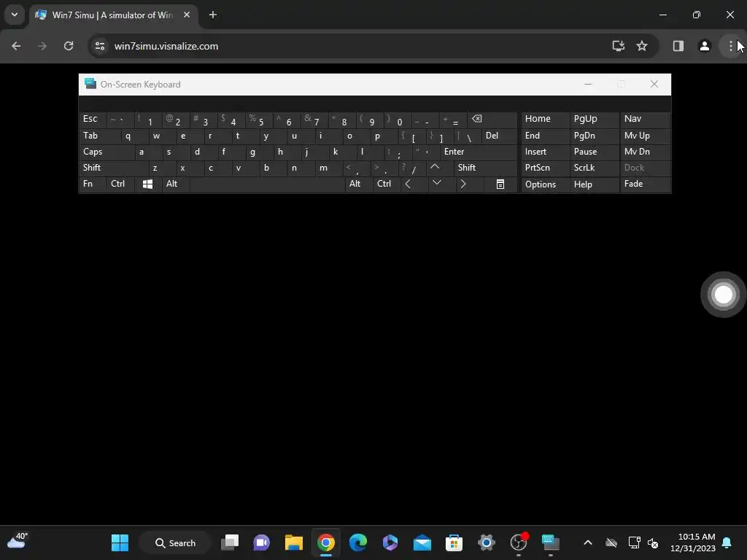The height and width of the screenshot is (560, 747).
Task: Click the m key
Action: (329, 168)
